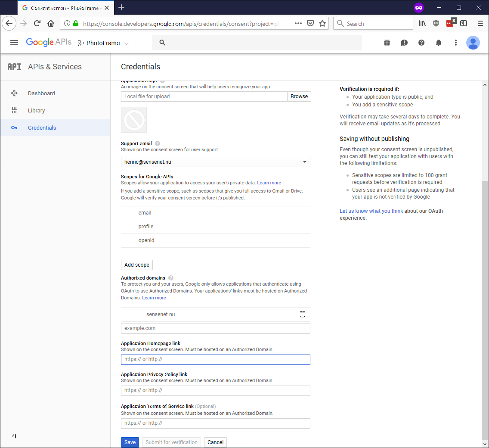Click the browser home button
Viewport: 489px width, 448px height.
[x=51, y=23]
